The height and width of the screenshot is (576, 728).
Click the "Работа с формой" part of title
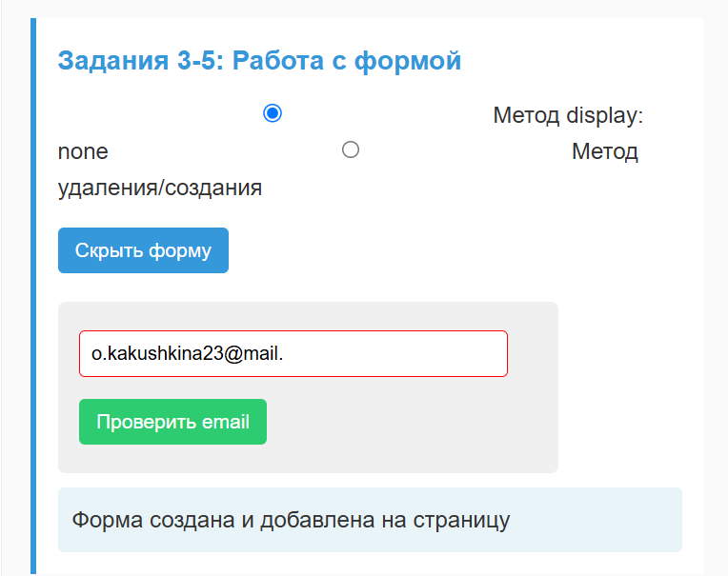pos(347,61)
